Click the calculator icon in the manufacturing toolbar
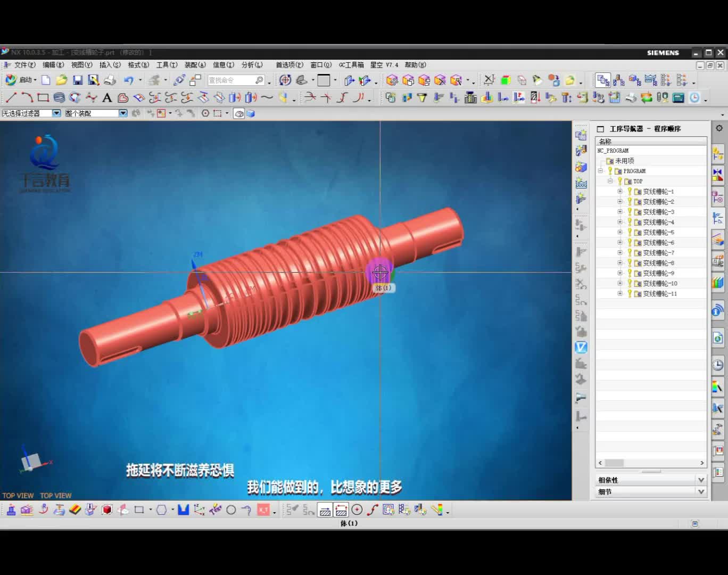 tap(678, 97)
